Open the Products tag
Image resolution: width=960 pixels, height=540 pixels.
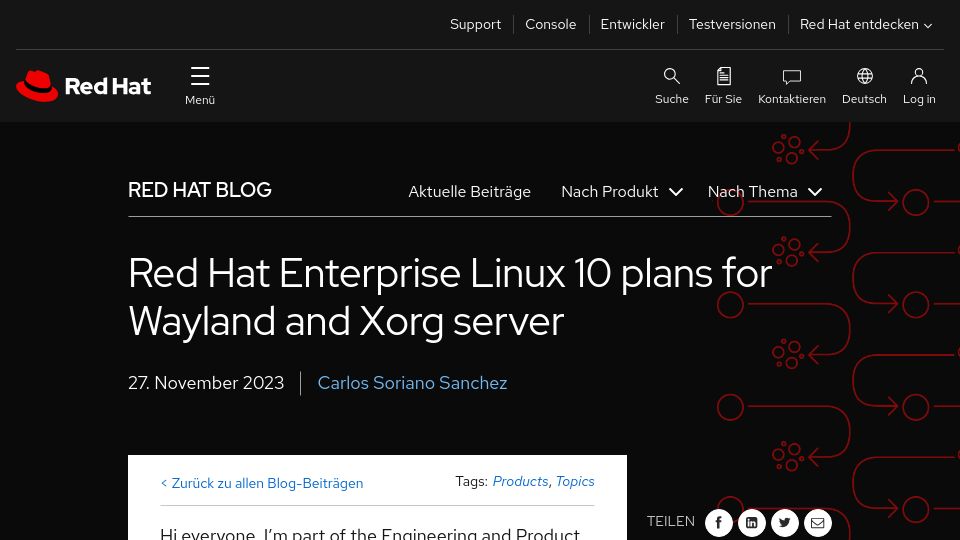pos(520,481)
